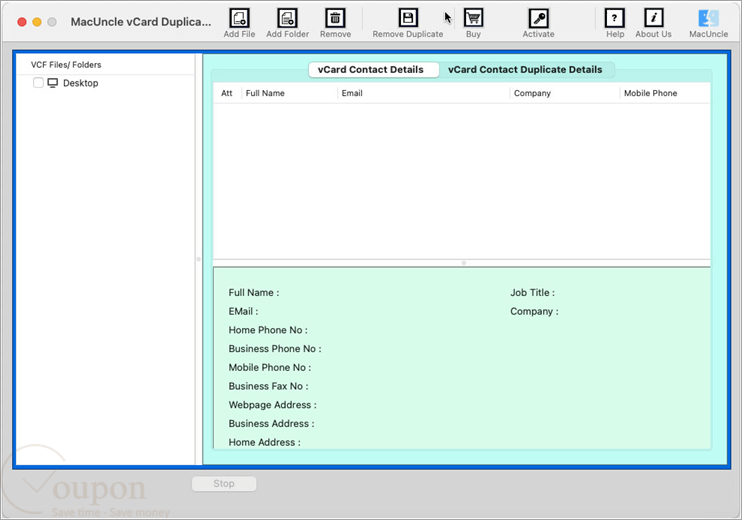Click the Remove Duplicate save icon
Image resolution: width=742 pixels, height=520 pixels.
click(407, 18)
